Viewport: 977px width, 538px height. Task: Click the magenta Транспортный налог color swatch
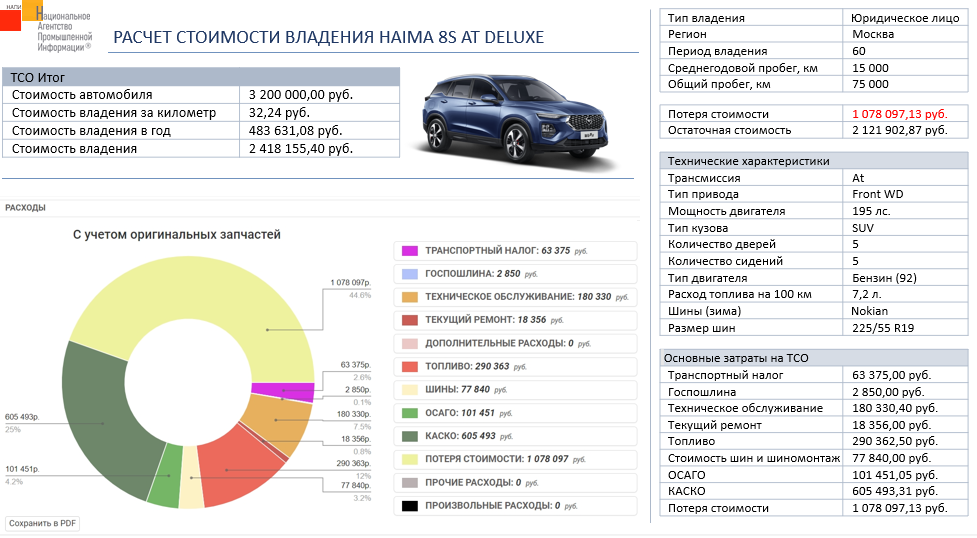[x=409, y=251]
